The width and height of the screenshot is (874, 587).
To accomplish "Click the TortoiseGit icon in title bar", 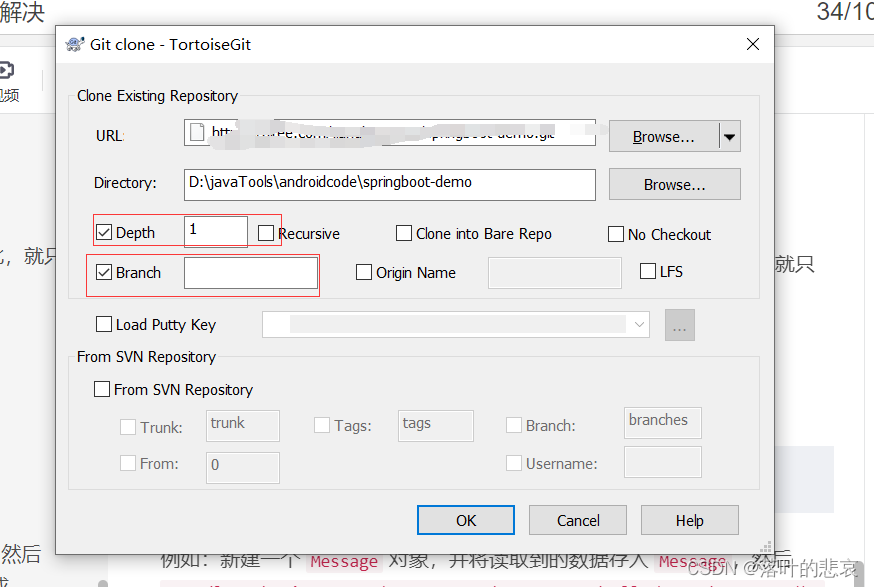I will [x=75, y=44].
